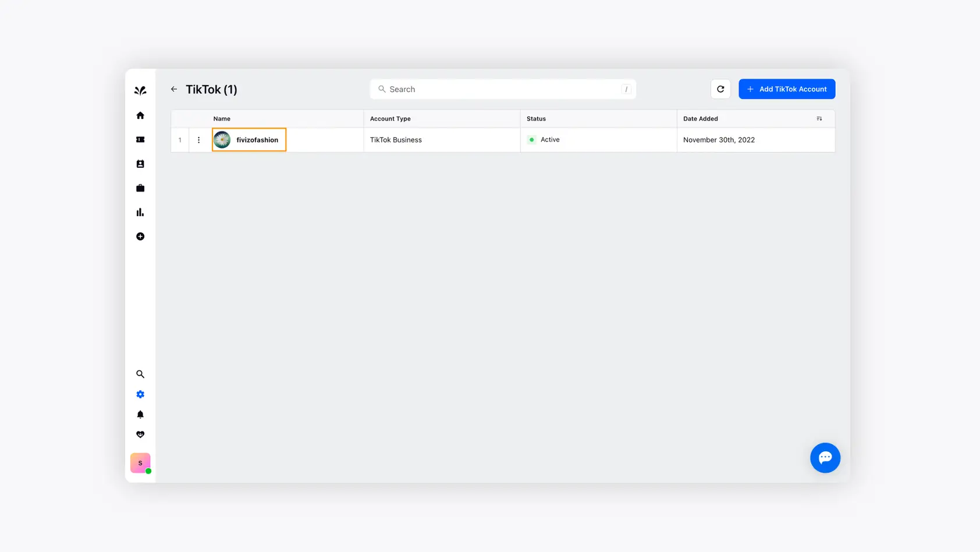The image size is (980, 552).
Task: Open the fivizofashion account name
Action: tap(257, 140)
